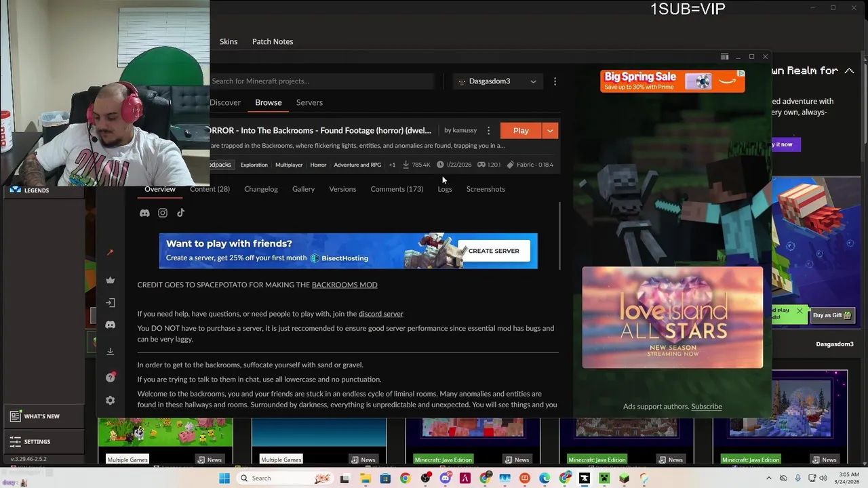Open Patch Notes in Minecraft Launcher
The image size is (868, 488).
click(273, 41)
